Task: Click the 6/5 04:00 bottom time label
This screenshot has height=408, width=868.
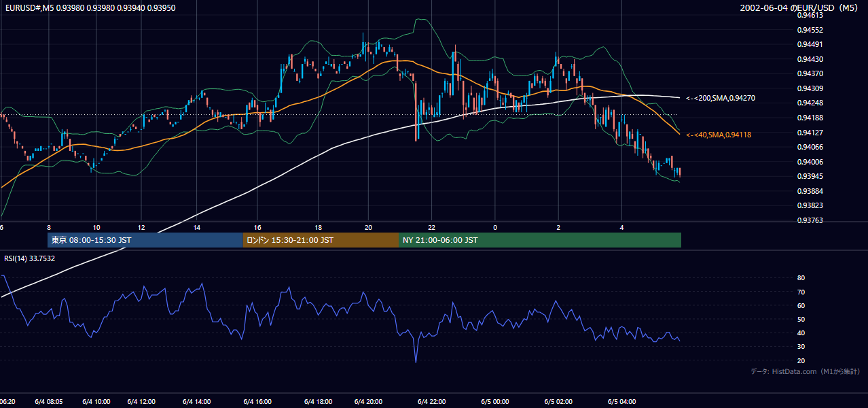Action: 621,402
